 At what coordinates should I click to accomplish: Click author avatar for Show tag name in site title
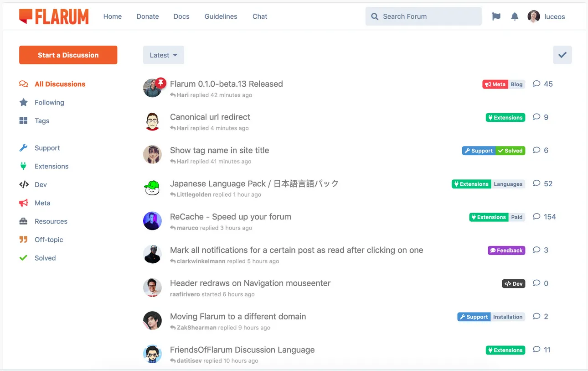pyautogui.click(x=152, y=155)
